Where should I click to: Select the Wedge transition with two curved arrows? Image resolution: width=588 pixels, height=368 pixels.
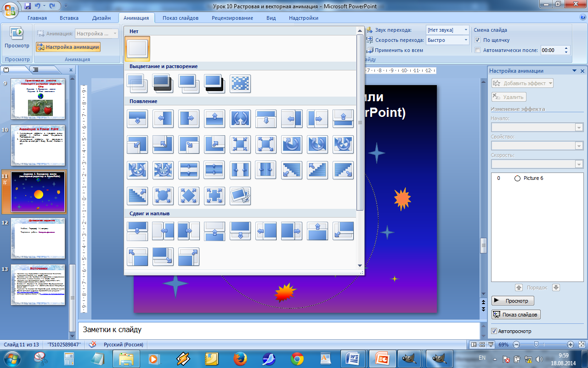240,119
